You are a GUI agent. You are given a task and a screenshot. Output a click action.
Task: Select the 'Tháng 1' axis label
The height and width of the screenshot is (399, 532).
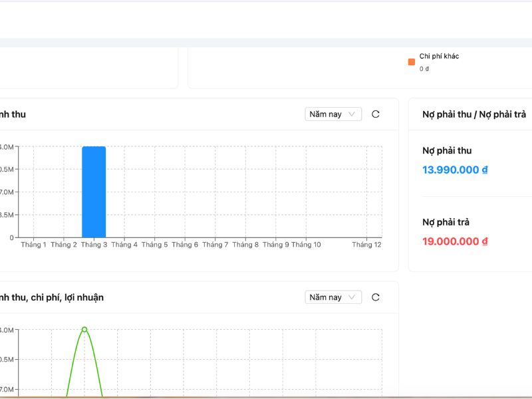click(34, 245)
